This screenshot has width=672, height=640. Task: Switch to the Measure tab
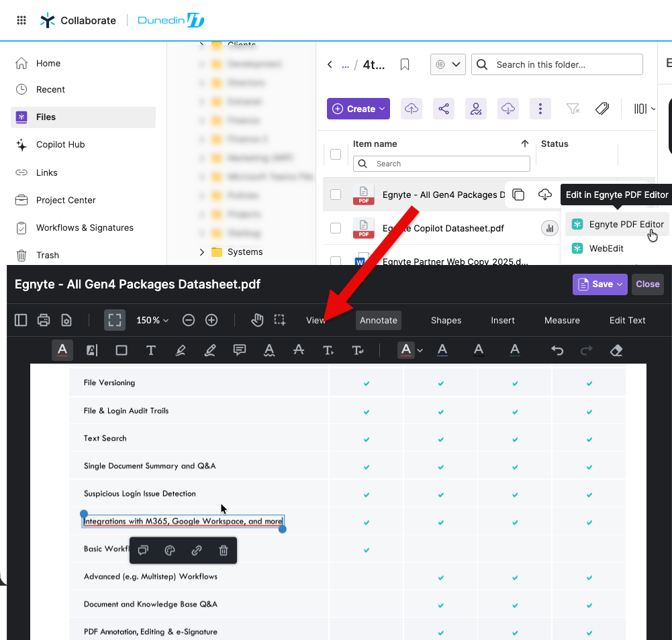(x=562, y=321)
